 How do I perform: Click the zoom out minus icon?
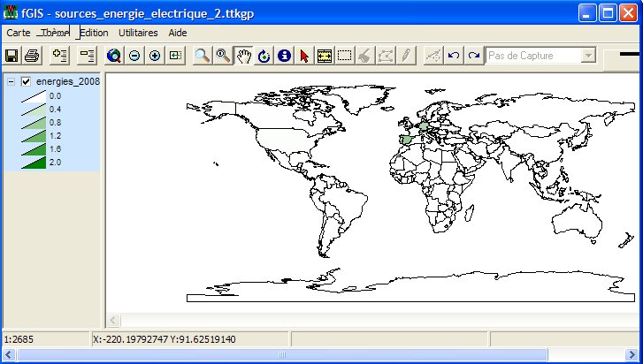tap(134, 56)
